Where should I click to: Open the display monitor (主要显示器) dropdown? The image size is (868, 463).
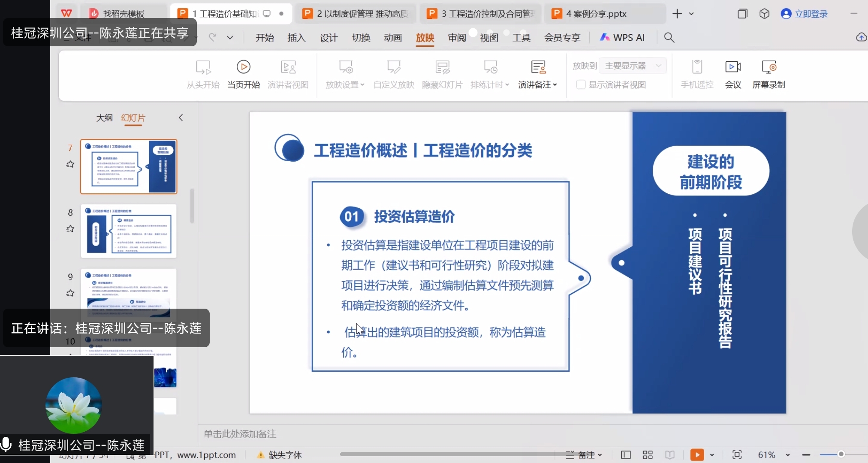(x=633, y=66)
